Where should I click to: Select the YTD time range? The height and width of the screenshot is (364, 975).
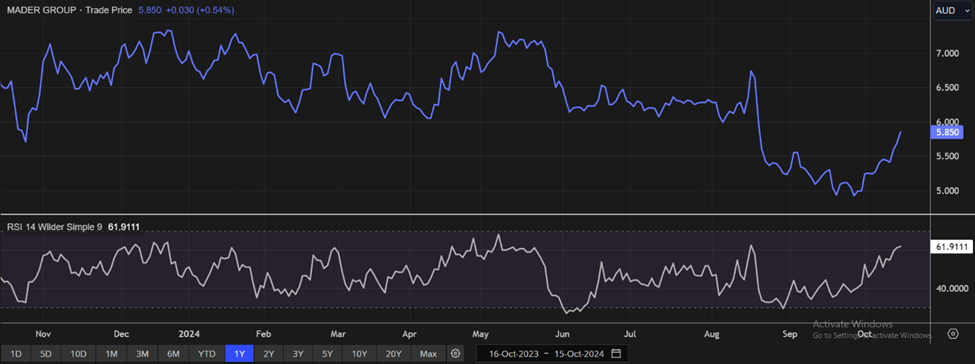pos(206,353)
